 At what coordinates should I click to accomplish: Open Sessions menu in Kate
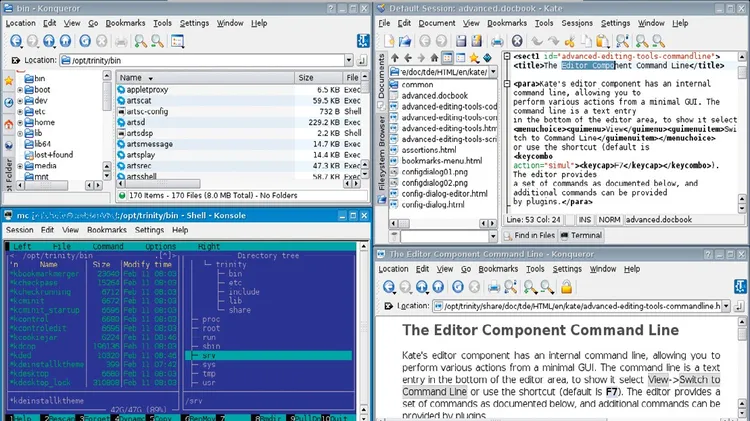(577, 23)
